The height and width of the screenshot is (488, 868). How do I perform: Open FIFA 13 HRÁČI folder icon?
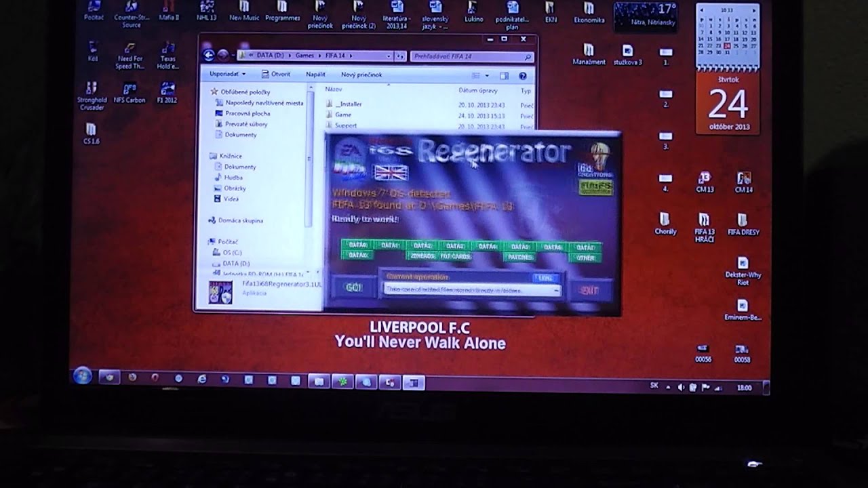705,228
